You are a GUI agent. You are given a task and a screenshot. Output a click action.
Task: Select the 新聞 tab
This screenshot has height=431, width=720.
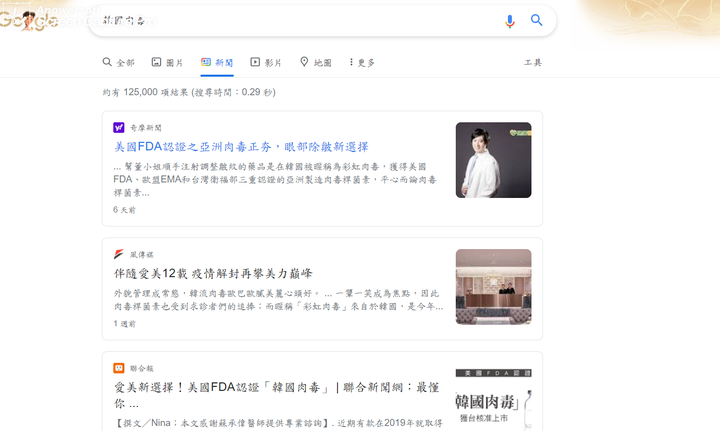coord(217,62)
